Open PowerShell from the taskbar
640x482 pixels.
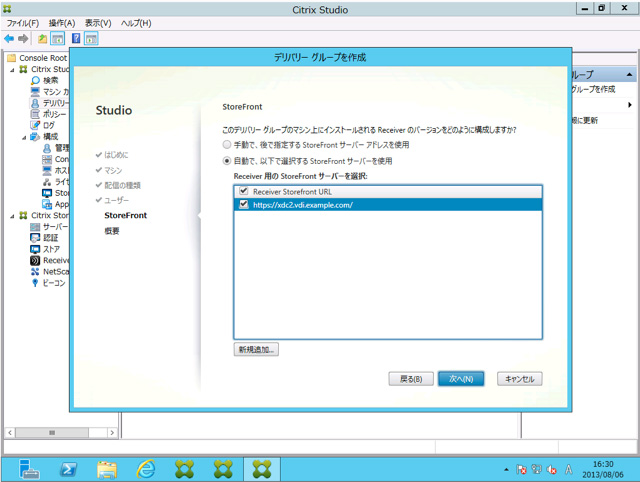click(x=68, y=469)
